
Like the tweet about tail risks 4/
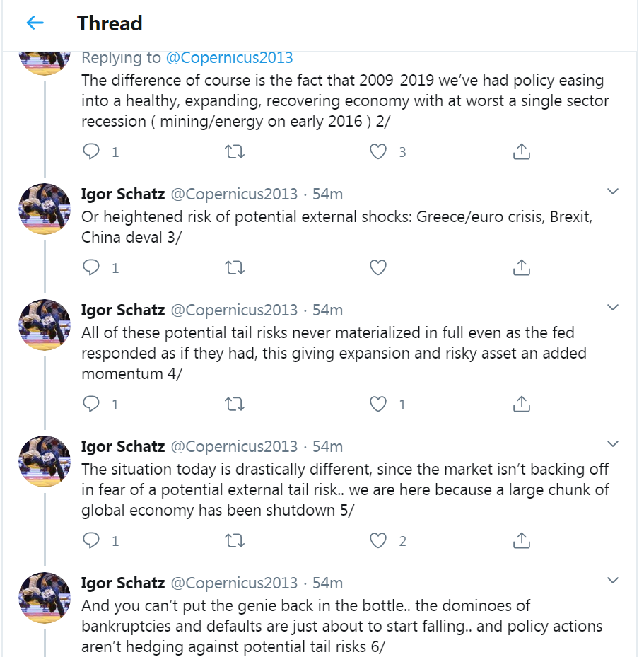378,404
